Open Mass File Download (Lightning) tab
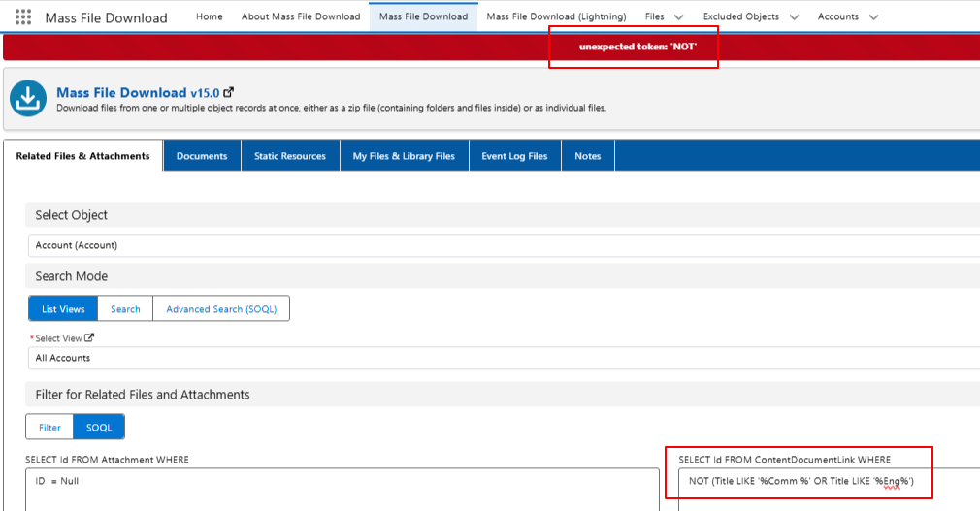The image size is (980, 511). coord(556,16)
